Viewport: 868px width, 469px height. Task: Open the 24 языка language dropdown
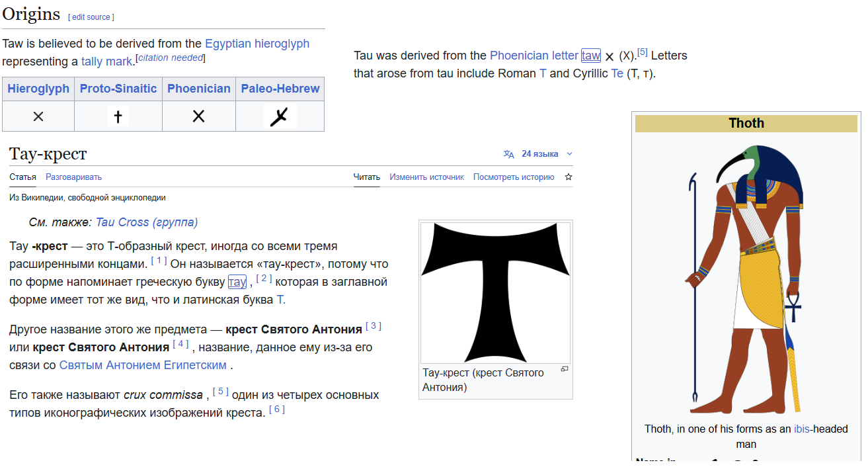click(x=539, y=154)
